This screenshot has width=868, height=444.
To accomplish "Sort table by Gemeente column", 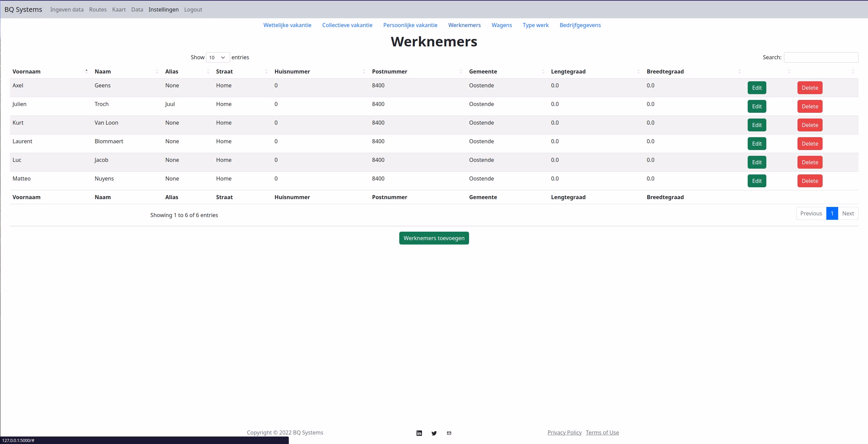I will (507, 71).
